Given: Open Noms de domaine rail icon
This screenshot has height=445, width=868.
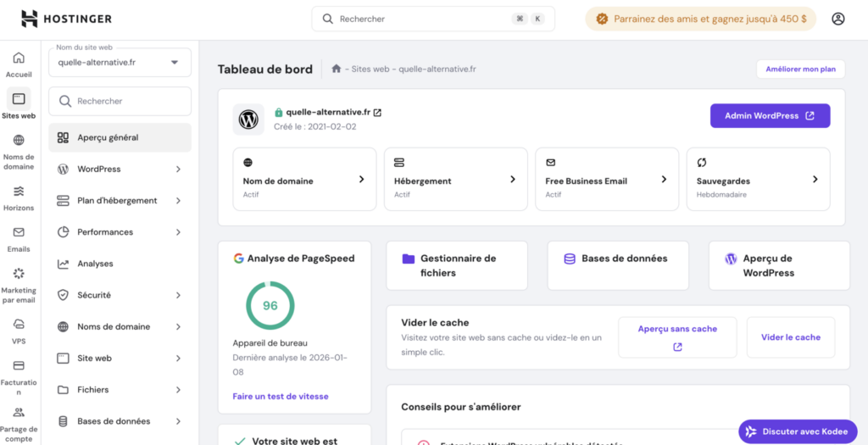Looking at the screenshot, I should click(x=19, y=140).
